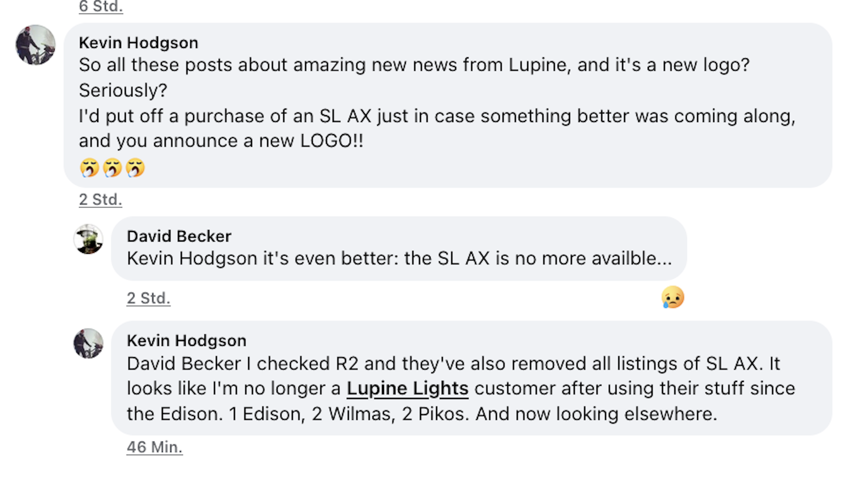The width and height of the screenshot is (868, 490).
Task: Click the 46 Min. timestamp link
Action: [155, 446]
